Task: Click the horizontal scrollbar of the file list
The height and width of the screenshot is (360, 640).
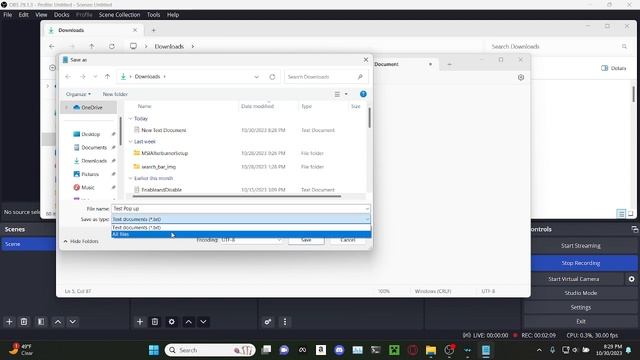Action: click(237, 196)
